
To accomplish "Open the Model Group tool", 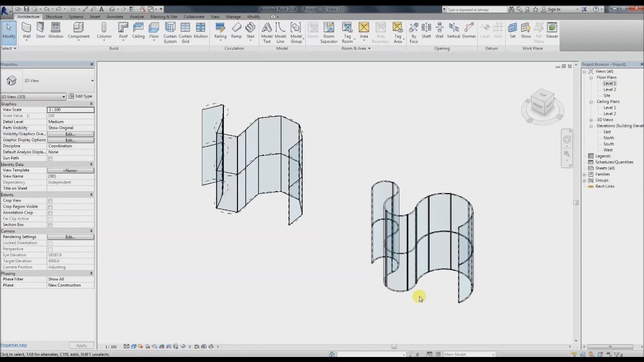I will 296,33.
